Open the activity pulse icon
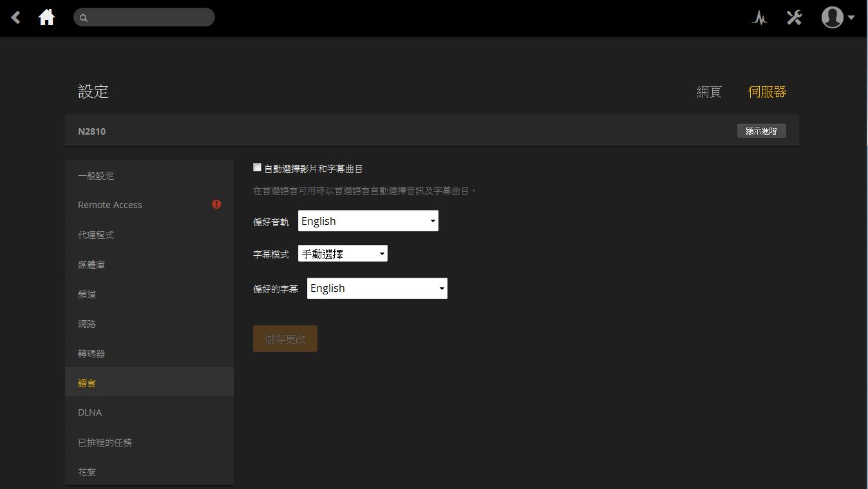Screen dimensions: 868x489 click(759, 17)
